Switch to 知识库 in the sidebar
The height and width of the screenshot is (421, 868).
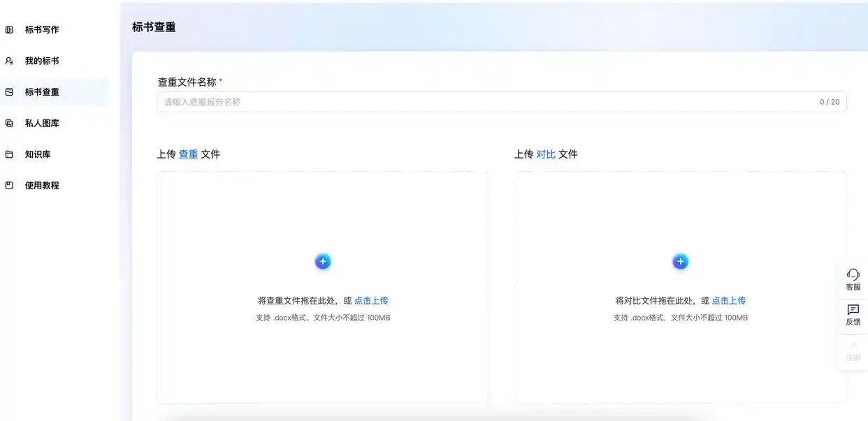coord(38,154)
